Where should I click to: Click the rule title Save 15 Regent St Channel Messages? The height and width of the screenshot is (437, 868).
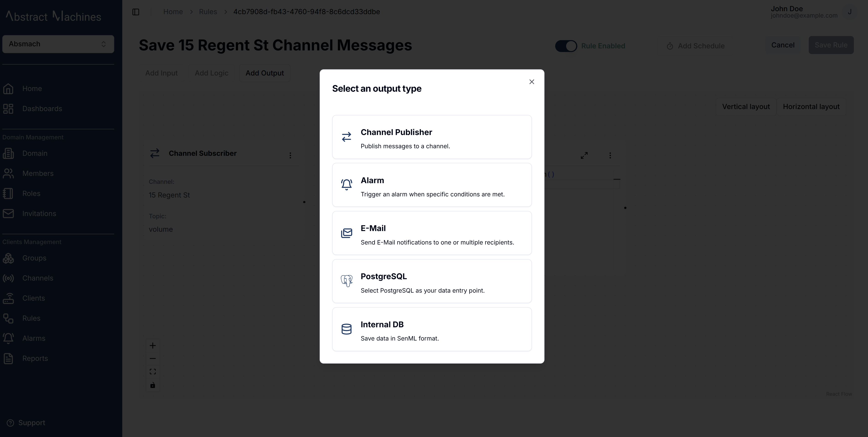pyautogui.click(x=275, y=45)
